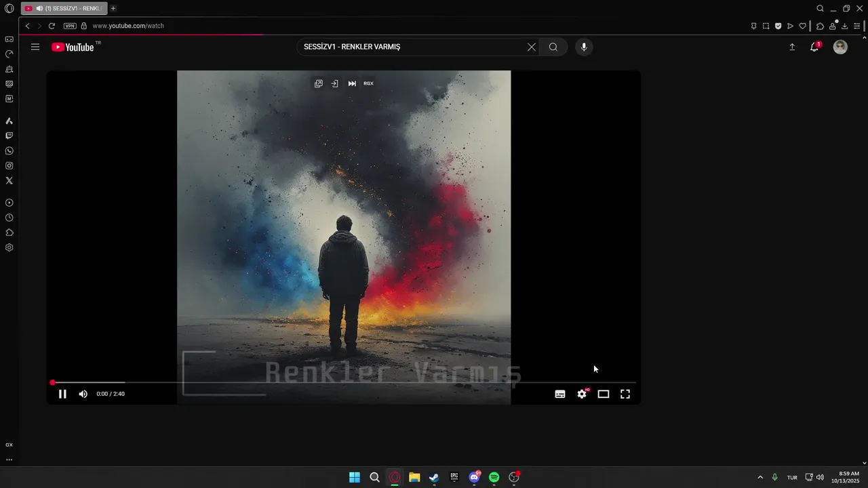Clear the search text with X
The height and width of the screenshot is (488, 868).
coord(532,47)
